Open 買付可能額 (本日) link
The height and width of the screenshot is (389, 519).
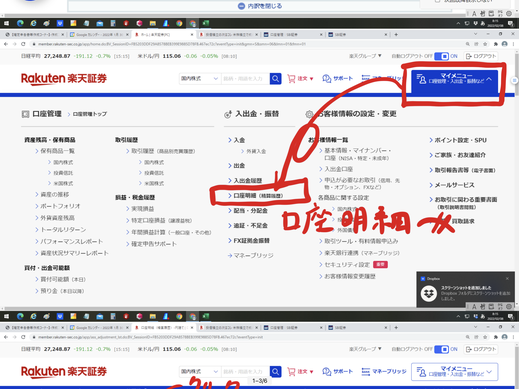click(x=63, y=279)
